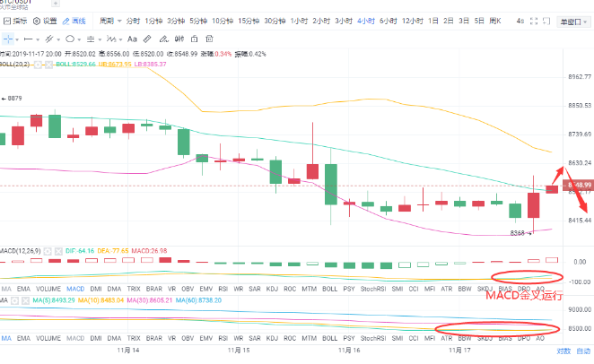Expand the line tool dropdown arrow
This screenshot has width=594, height=364.
(x=38, y=39)
